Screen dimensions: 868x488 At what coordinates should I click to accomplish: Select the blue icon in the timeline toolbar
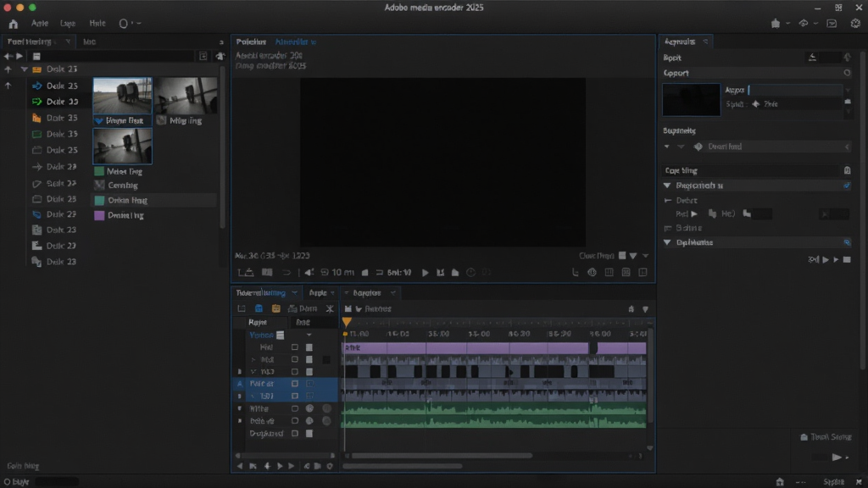click(x=259, y=308)
